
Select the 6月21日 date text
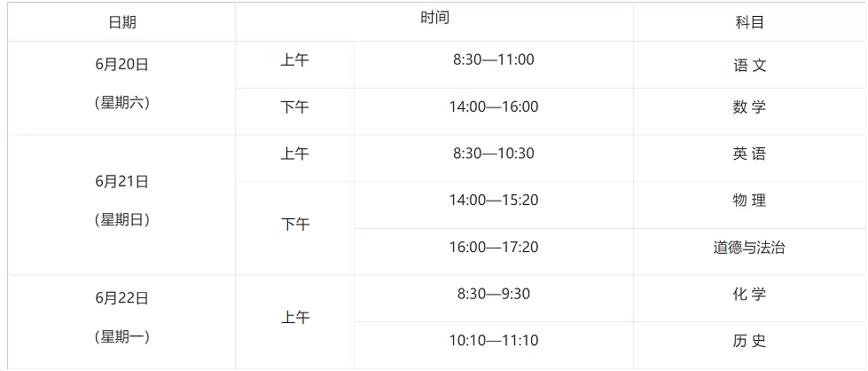pos(122,181)
